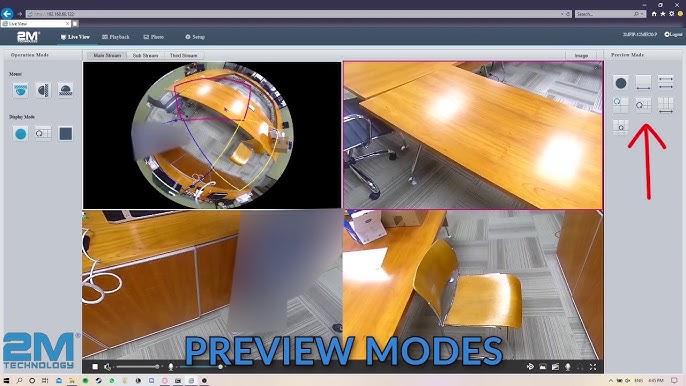Log out of the camera interface
Viewport: 686px width, 386px height.
(673, 34)
